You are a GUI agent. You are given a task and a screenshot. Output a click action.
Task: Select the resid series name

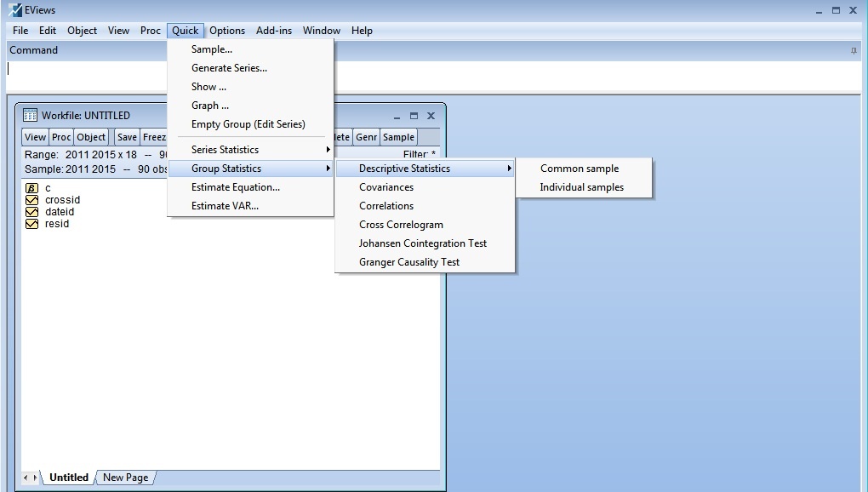(x=57, y=224)
